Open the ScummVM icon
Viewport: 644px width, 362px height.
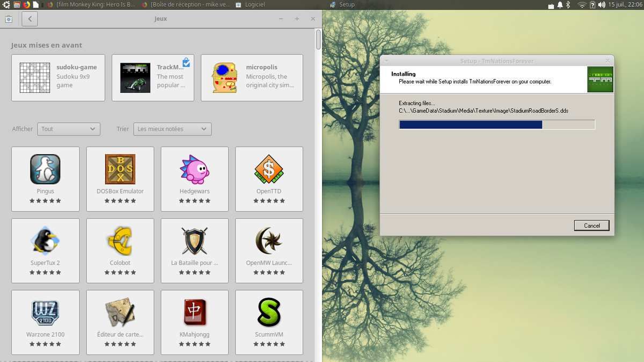pyautogui.click(x=269, y=313)
